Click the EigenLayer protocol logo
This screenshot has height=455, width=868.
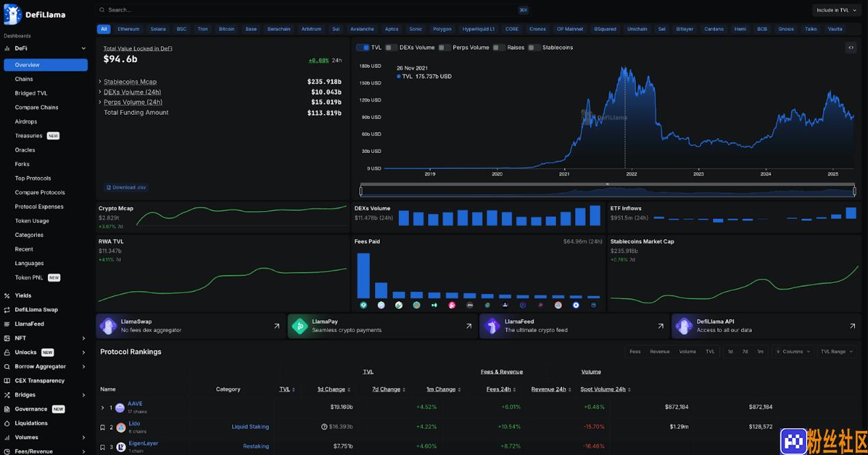[x=121, y=447]
